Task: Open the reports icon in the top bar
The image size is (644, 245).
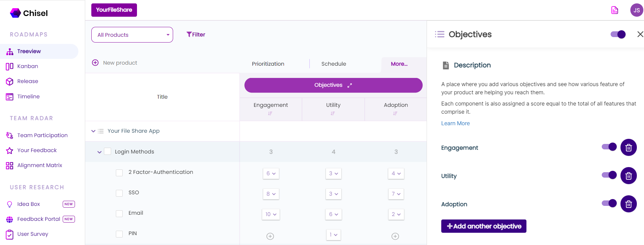Action: coord(614,10)
